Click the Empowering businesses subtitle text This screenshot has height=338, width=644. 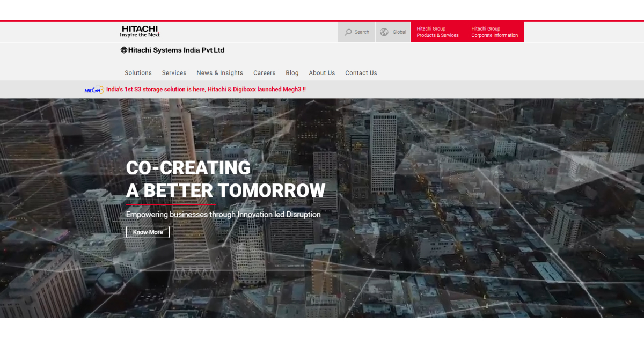[x=223, y=215]
